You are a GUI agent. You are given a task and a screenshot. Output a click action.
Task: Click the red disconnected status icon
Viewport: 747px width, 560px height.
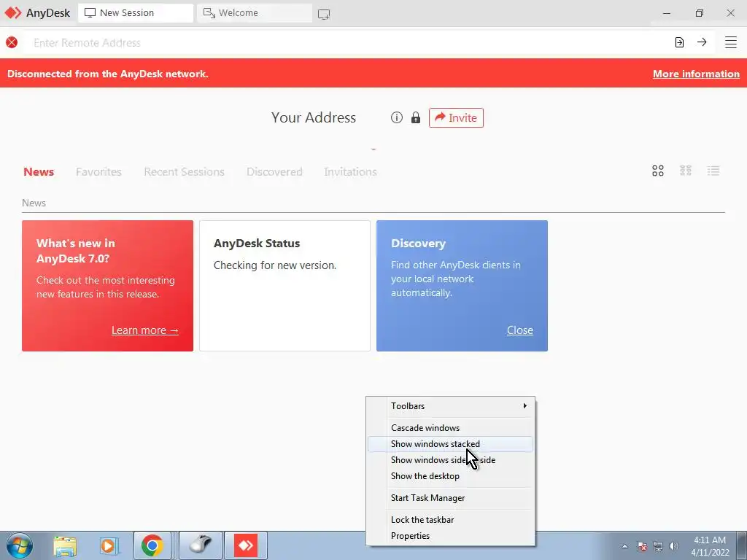12,42
